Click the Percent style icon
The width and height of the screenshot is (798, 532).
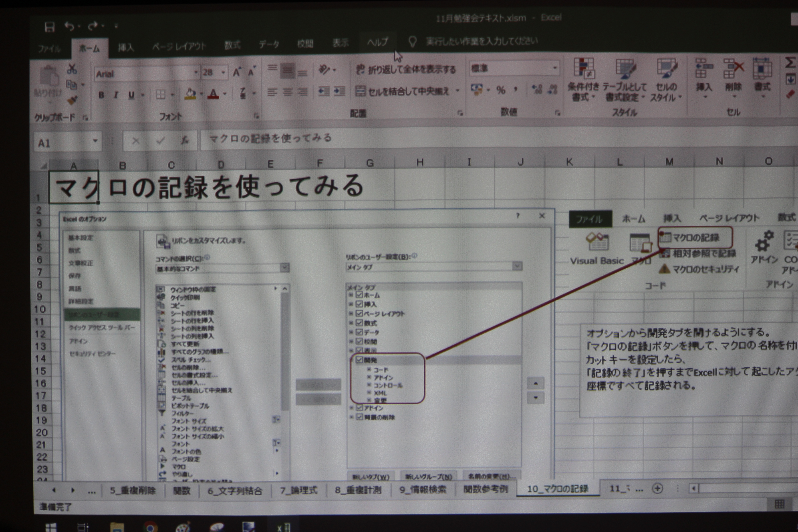pyautogui.click(x=500, y=90)
